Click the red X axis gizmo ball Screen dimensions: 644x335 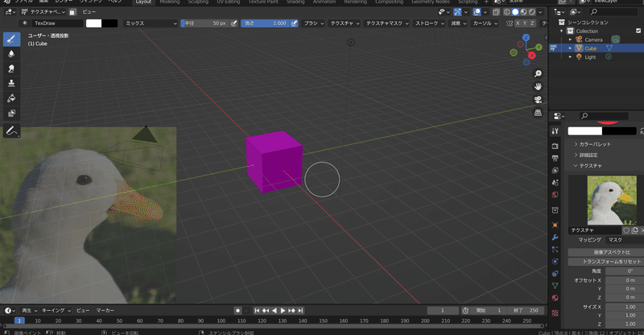(532, 55)
